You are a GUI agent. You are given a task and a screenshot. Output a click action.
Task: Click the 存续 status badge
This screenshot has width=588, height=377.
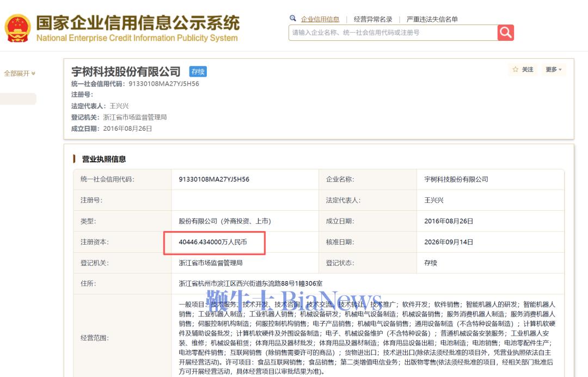click(x=198, y=72)
